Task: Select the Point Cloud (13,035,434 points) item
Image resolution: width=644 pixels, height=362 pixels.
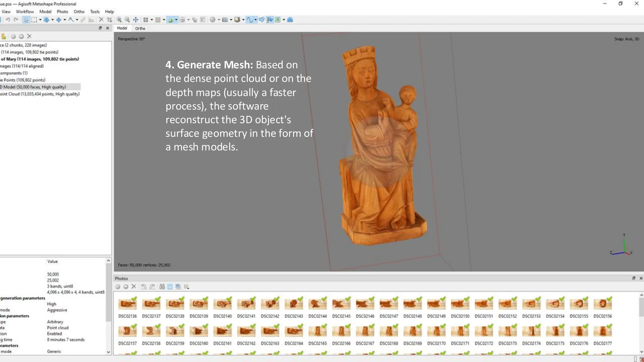Action: [x=40, y=94]
